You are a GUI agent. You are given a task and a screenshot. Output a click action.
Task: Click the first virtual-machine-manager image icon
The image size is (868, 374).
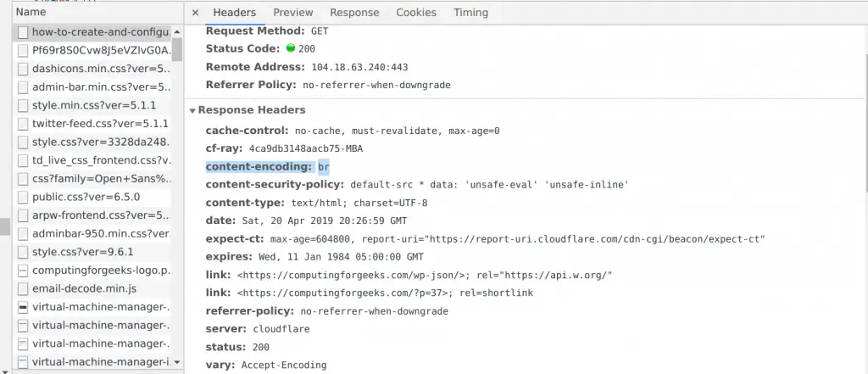point(23,307)
